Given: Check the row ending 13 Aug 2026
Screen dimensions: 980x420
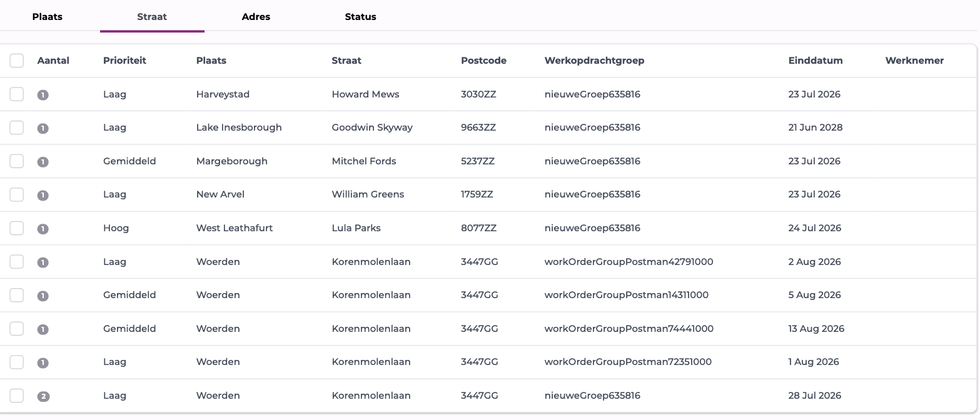Looking at the screenshot, I should (17, 329).
